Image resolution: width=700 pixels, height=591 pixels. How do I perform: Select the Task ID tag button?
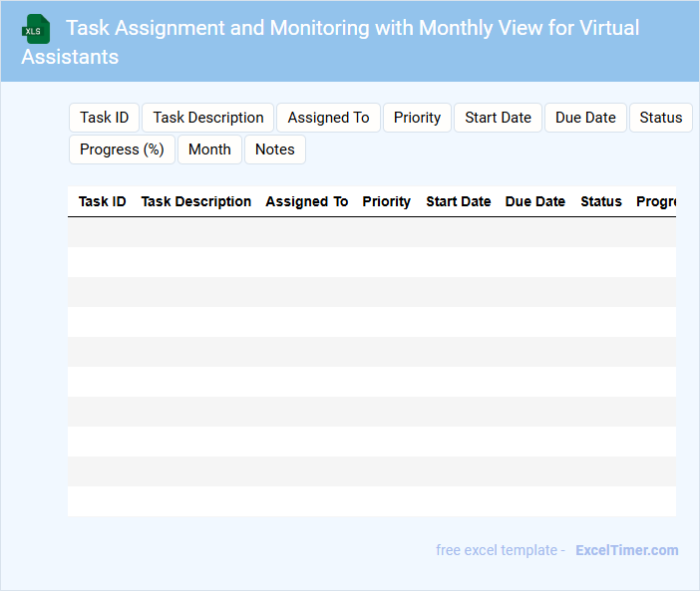105,118
